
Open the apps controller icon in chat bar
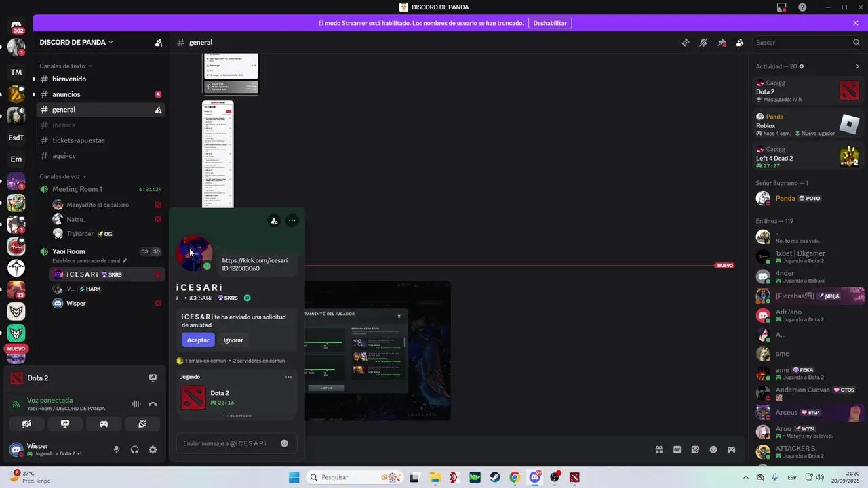[x=732, y=449]
